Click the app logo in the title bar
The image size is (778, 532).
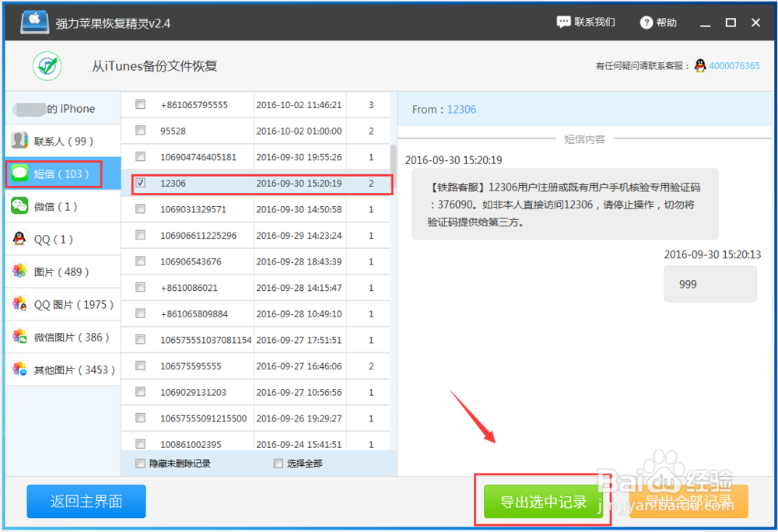[x=33, y=22]
